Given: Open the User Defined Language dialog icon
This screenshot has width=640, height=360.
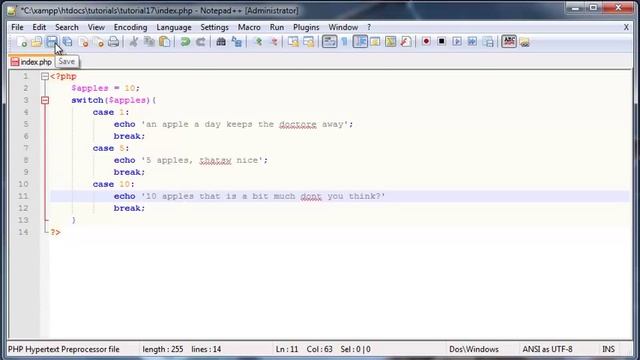Looking at the screenshot, I should (x=375, y=42).
